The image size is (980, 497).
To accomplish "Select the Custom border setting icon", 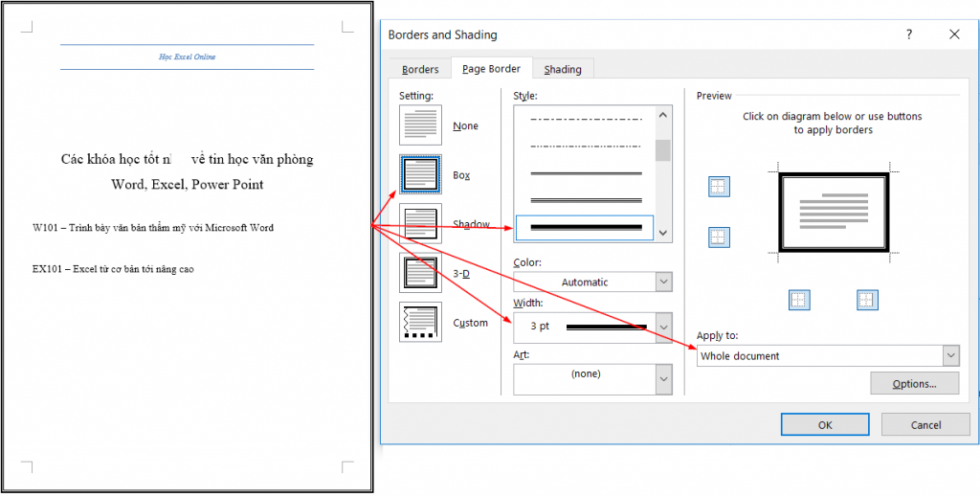I will (420, 323).
